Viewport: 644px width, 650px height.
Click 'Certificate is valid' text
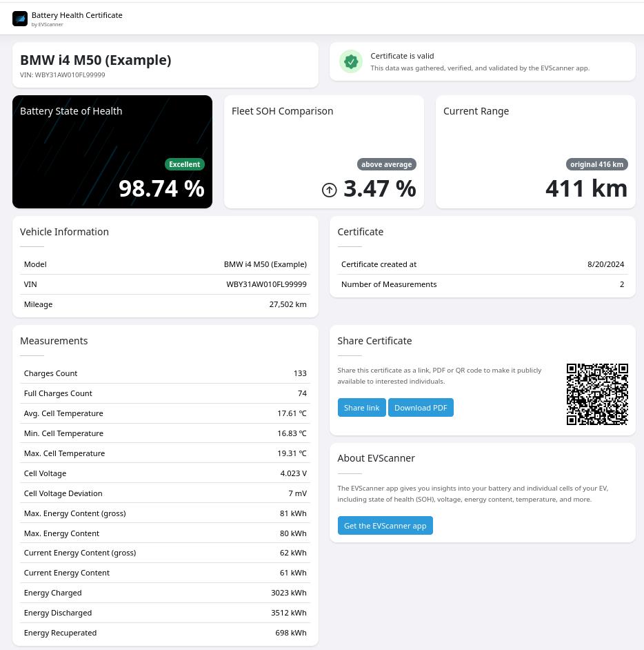402,56
